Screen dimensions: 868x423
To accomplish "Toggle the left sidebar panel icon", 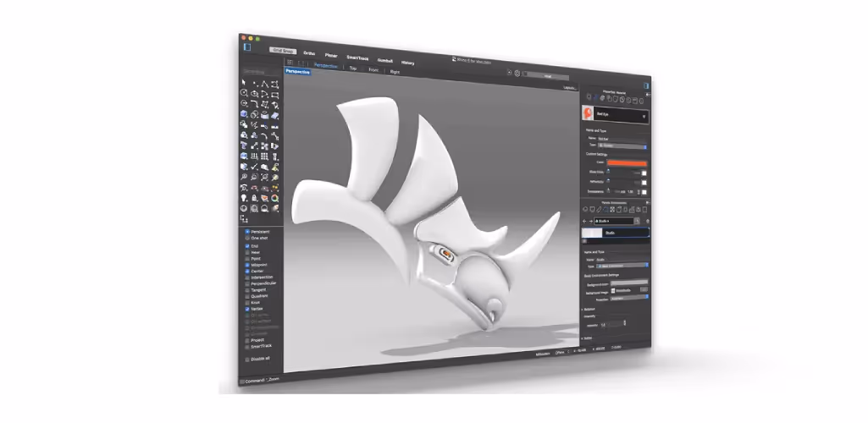I will tap(247, 47).
